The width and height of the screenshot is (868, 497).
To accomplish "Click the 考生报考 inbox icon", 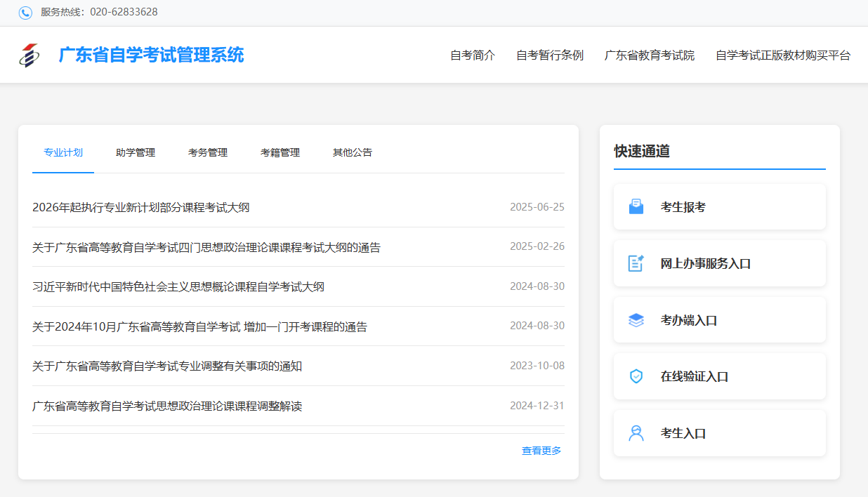I will [636, 207].
